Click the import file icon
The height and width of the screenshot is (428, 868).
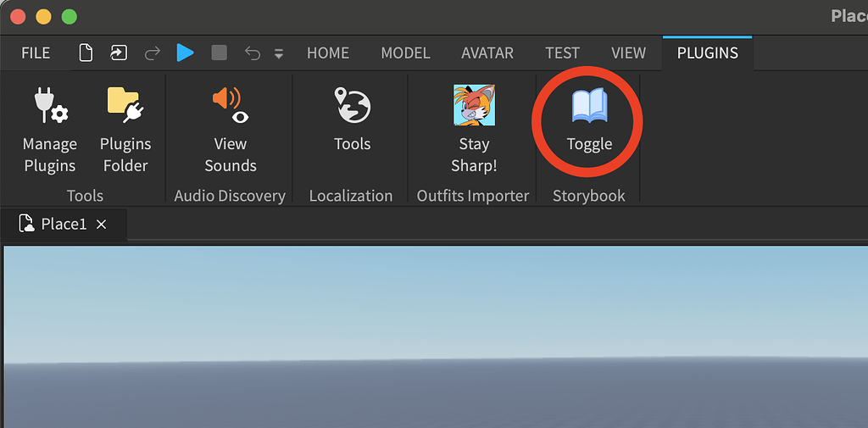tap(118, 53)
